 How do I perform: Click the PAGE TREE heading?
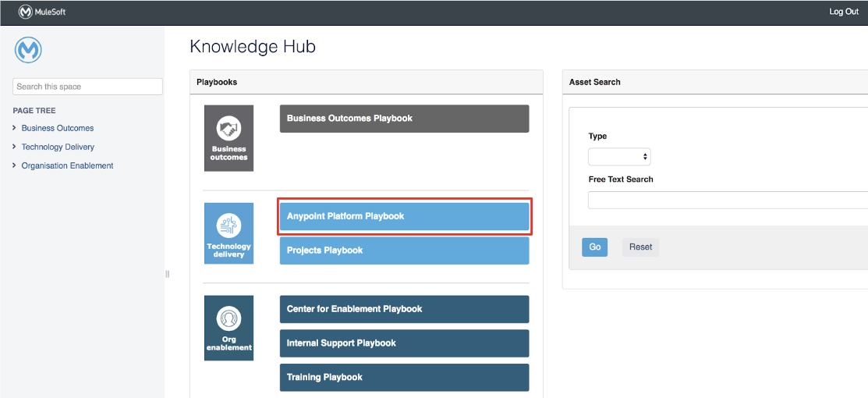(x=34, y=110)
